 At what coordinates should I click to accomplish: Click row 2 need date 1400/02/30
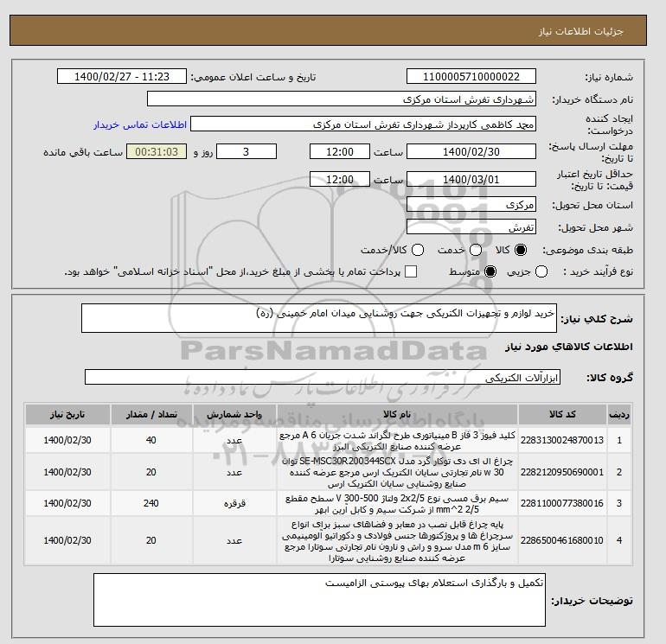tap(67, 472)
